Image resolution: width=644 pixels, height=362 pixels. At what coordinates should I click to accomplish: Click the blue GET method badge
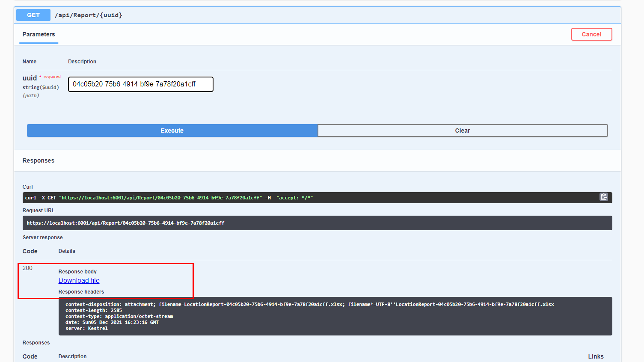click(x=33, y=15)
